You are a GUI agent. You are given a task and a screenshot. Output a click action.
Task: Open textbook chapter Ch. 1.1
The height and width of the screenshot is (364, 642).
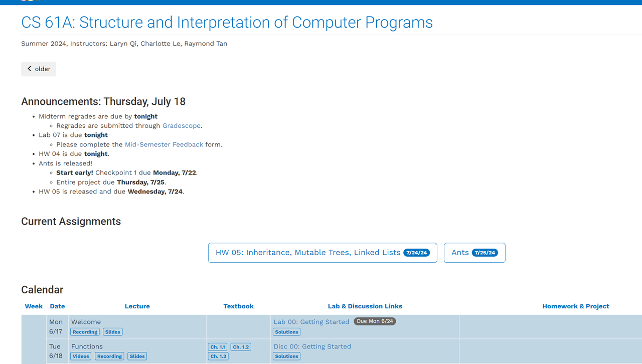click(x=218, y=347)
